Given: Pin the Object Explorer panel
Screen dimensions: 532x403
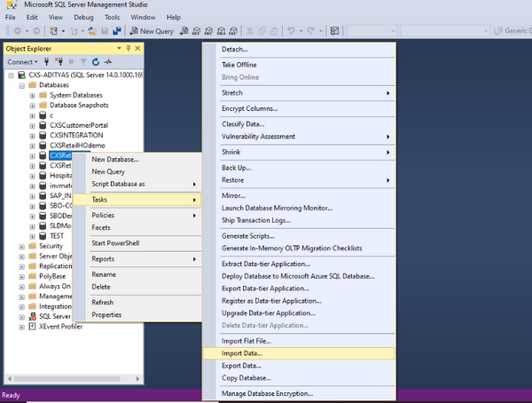Looking at the screenshot, I should (129, 48).
